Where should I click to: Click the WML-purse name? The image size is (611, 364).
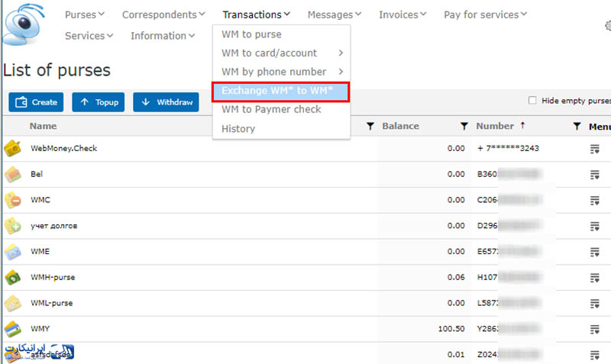tap(51, 303)
